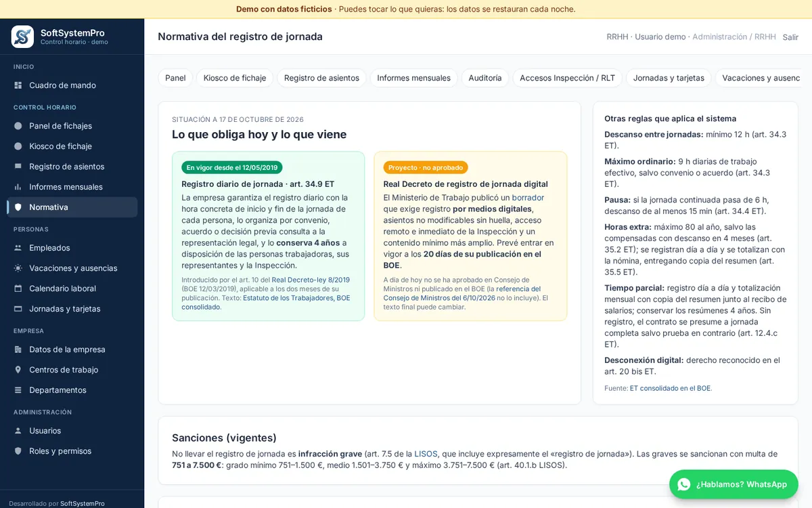Click 'Desconexión digital:' rule text
The width and height of the screenshot is (812, 508).
644,360
